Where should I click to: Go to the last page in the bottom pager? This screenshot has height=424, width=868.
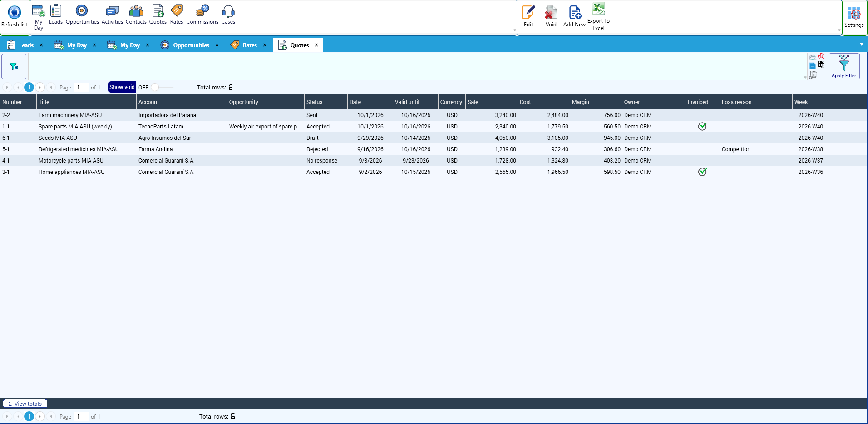click(51, 416)
